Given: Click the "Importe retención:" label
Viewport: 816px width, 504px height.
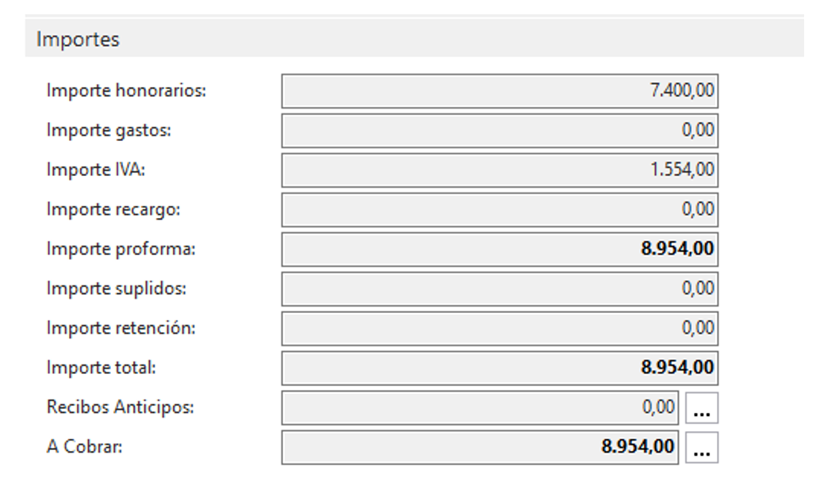Looking at the screenshot, I should [121, 329].
